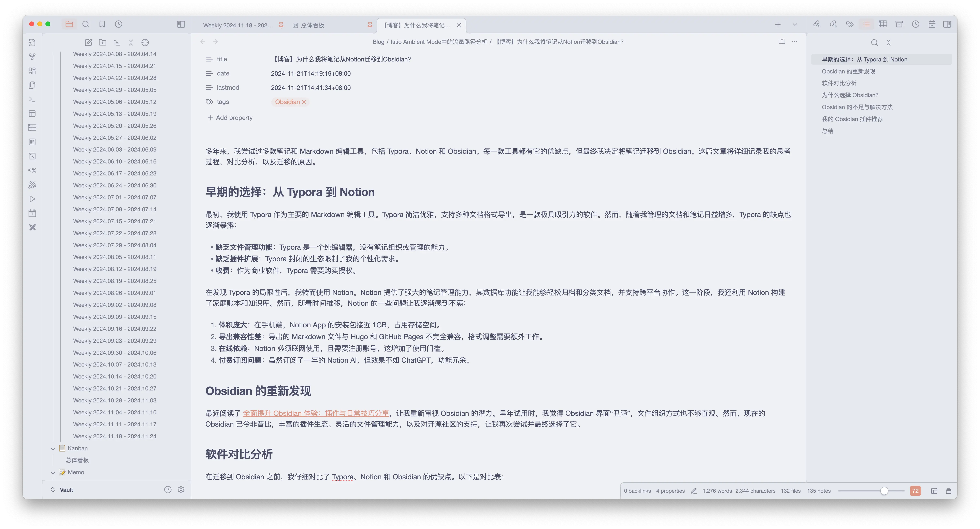Click 4 properties in status bar
Viewport: 980px width, 529px height.
click(x=670, y=491)
